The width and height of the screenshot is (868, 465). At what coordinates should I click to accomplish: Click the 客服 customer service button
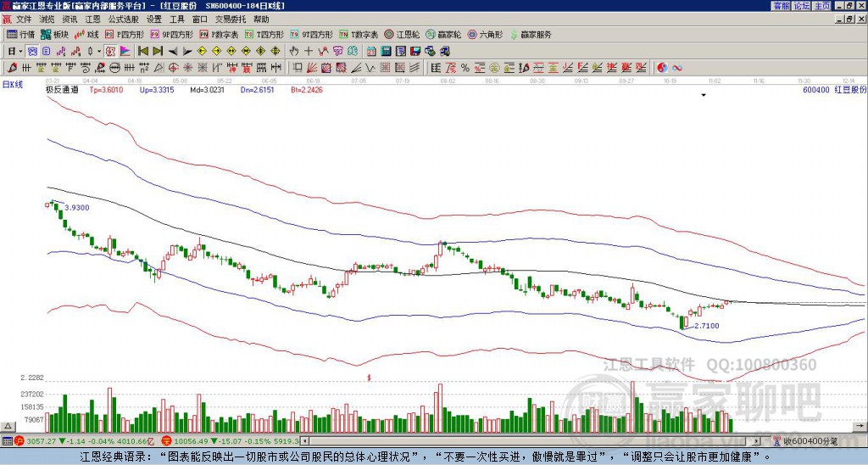[782, 6]
